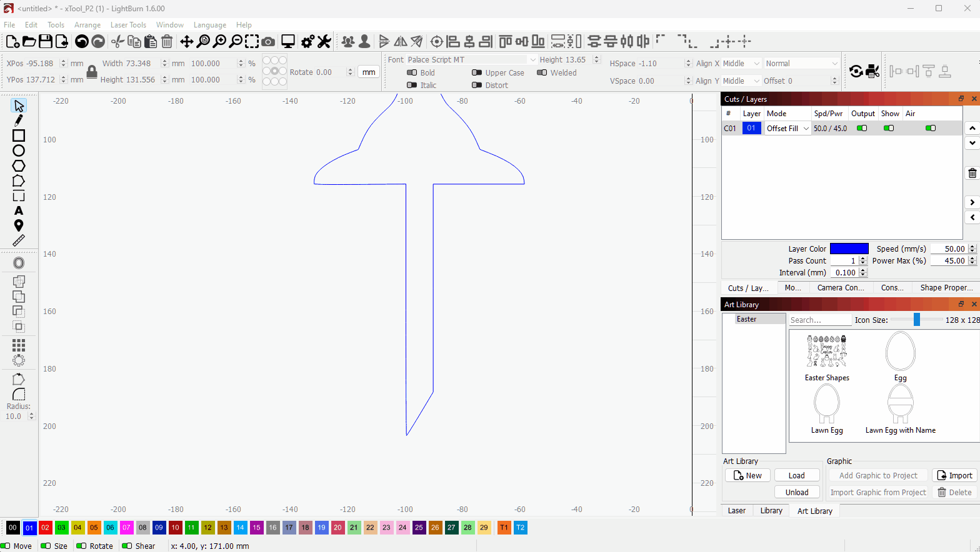Delete layer using Cuts panel trash icon
The height and width of the screenshot is (552, 980).
click(x=972, y=174)
